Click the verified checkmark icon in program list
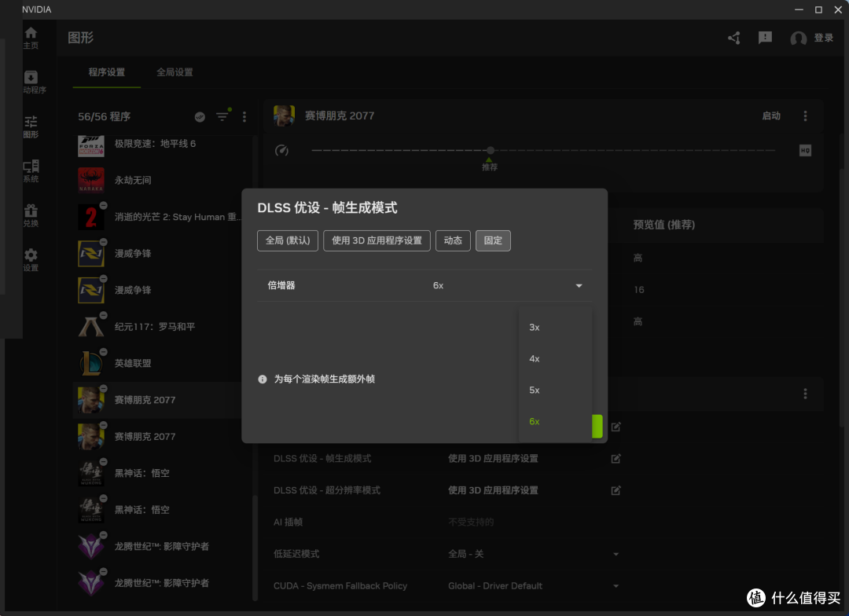The width and height of the screenshot is (849, 616). tap(200, 117)
